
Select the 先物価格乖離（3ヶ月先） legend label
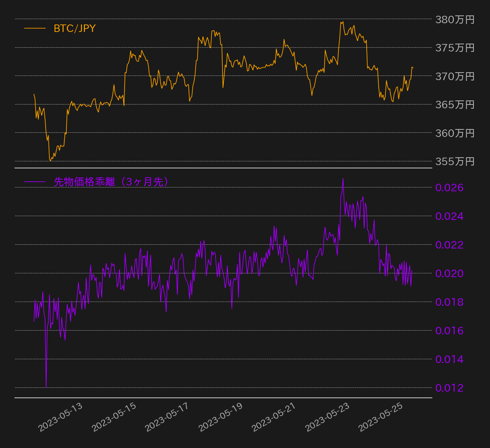111,182
